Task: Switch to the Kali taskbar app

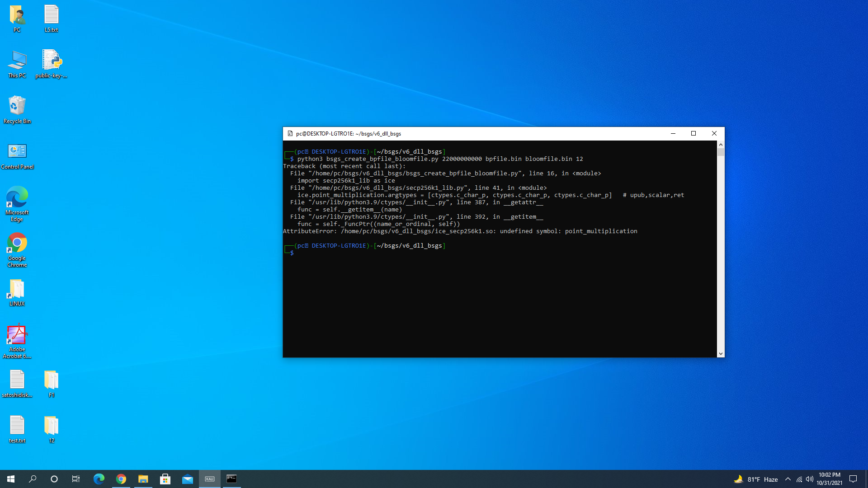Action: coord(210,479)
